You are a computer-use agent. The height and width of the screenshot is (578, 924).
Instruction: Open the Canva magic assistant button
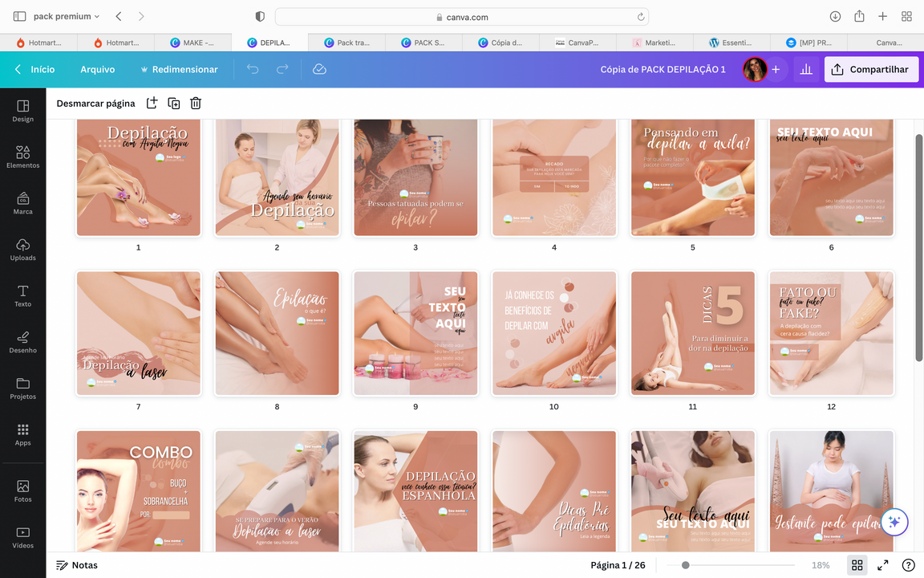[894, 522]
